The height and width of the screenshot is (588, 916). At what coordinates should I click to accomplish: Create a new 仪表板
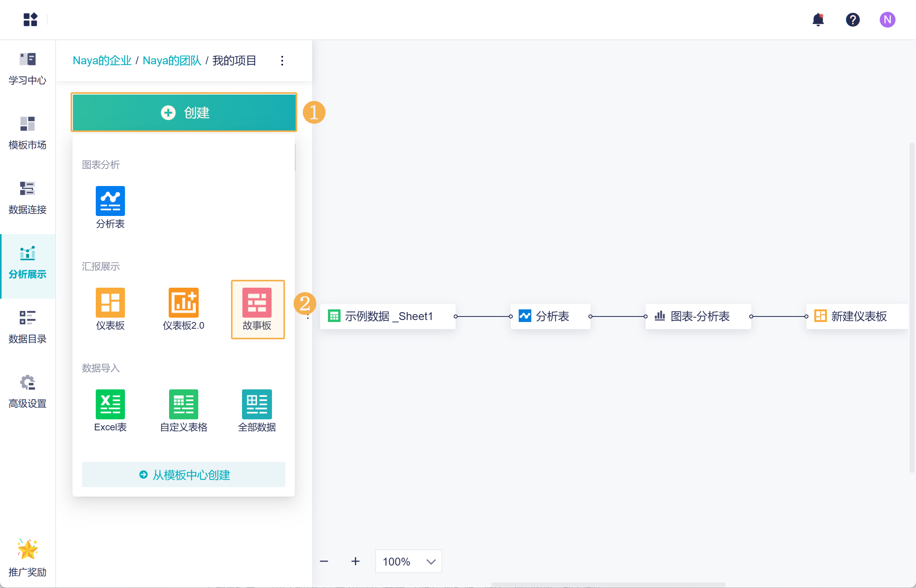pyautogui.click(x=110, y=309)
